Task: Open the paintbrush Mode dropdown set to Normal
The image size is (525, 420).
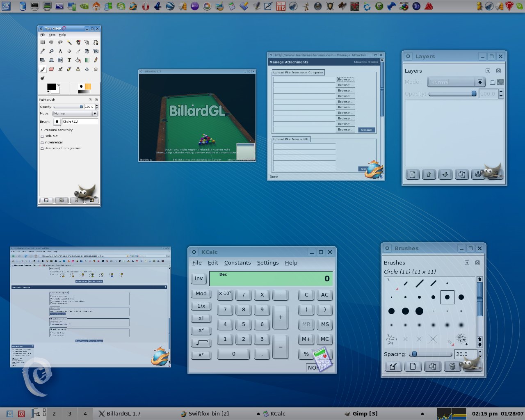Action: tap(75, 113)
